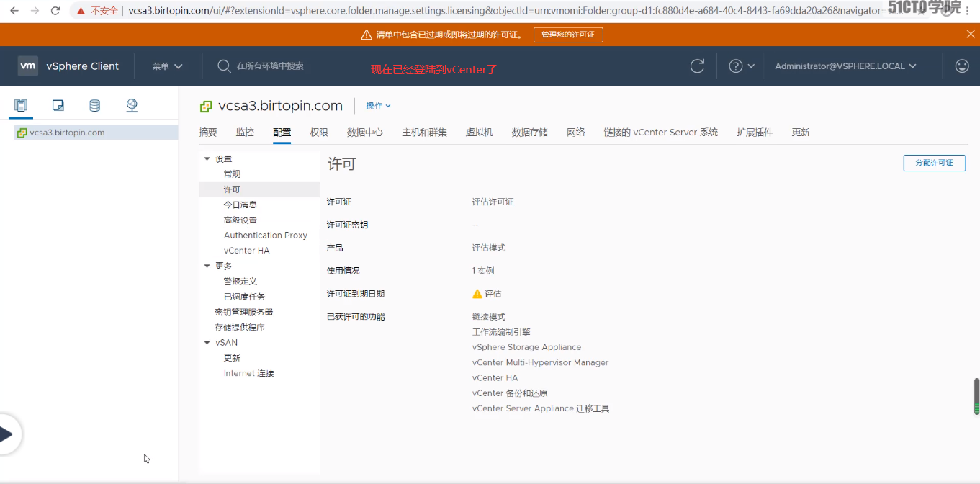Click the vSphere Client title text
The width and height of the screenshot is (980, 484).
click(82, 66)
